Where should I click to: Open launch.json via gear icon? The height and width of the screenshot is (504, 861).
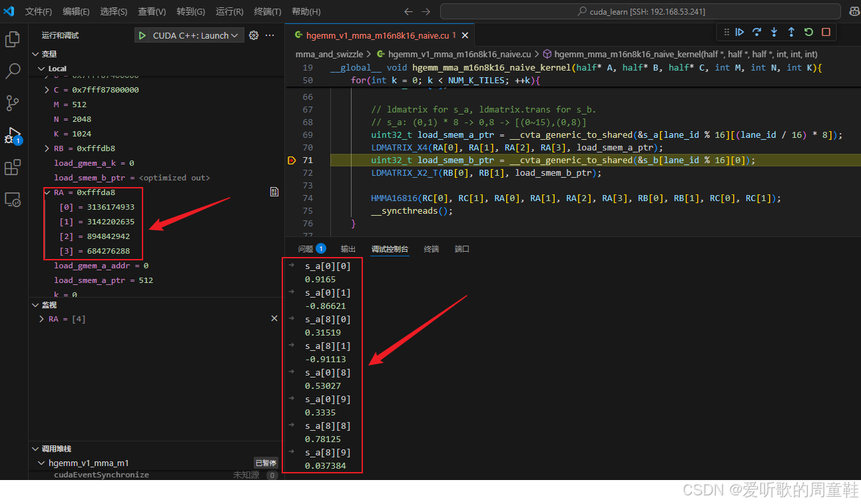click(x=254, y=35)
